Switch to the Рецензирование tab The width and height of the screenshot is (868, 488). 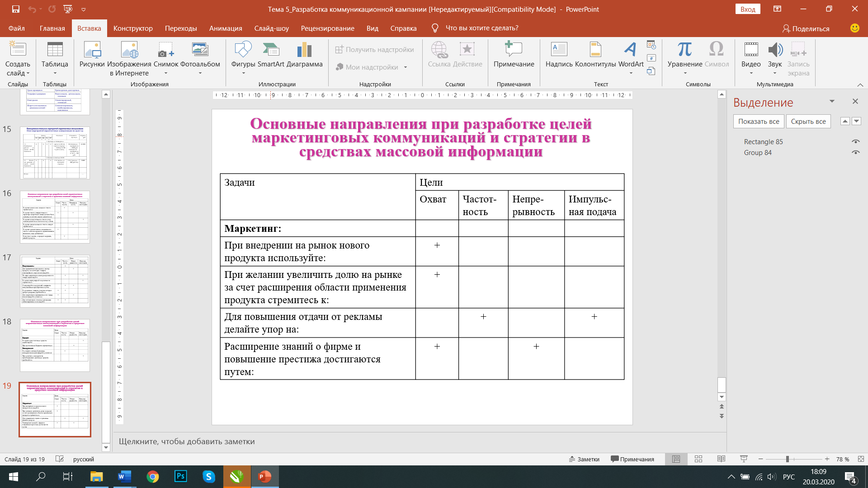click(x=327, y=28)
